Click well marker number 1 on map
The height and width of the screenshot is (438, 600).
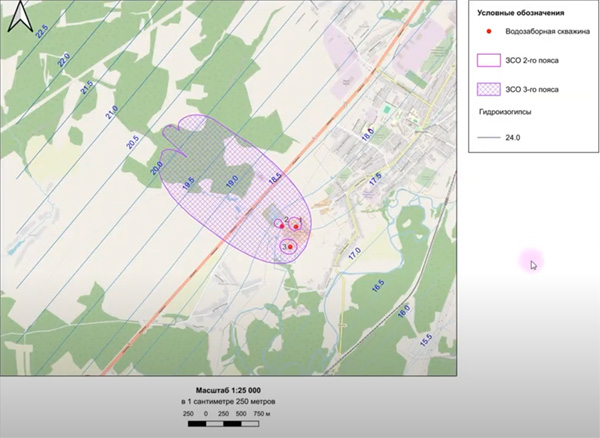click(x=297, y=227)
